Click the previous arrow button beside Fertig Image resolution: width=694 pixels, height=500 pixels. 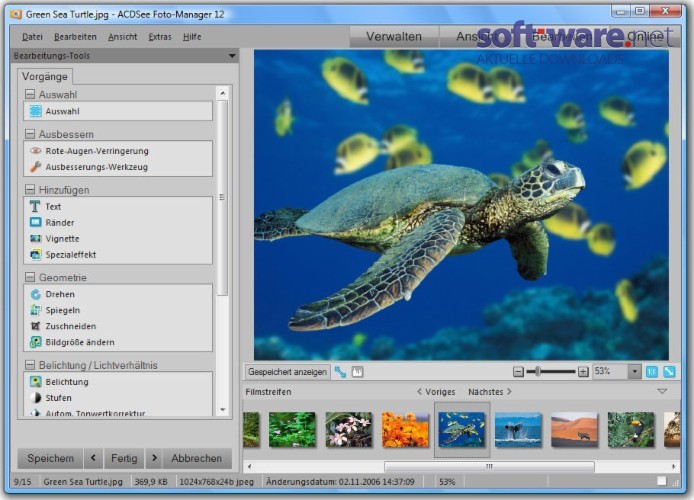93,458
